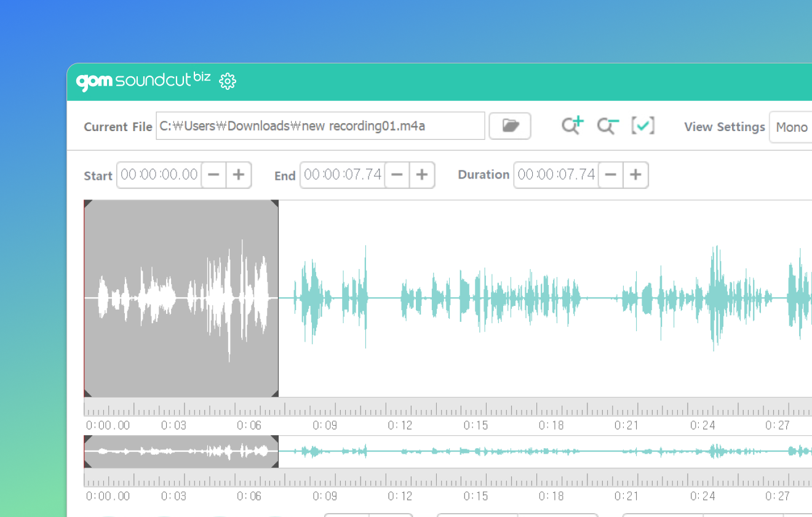The image size is (812, 517).
Task: Open the settings gear next to the logo
Action: coord(228,81)
